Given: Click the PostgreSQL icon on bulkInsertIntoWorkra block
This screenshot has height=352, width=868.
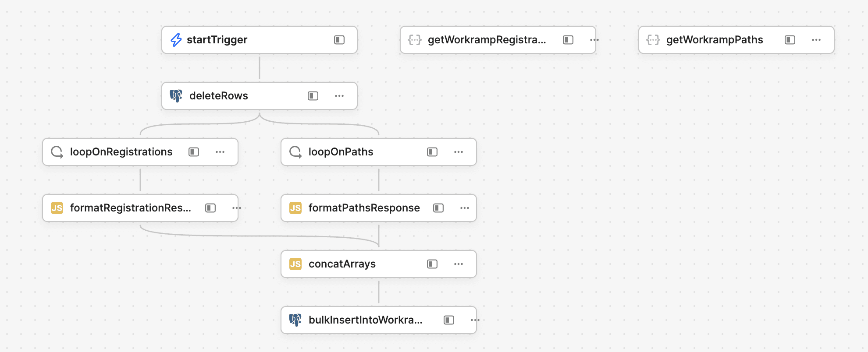Looking at the screenshot, I should click(x=295, y=320).
